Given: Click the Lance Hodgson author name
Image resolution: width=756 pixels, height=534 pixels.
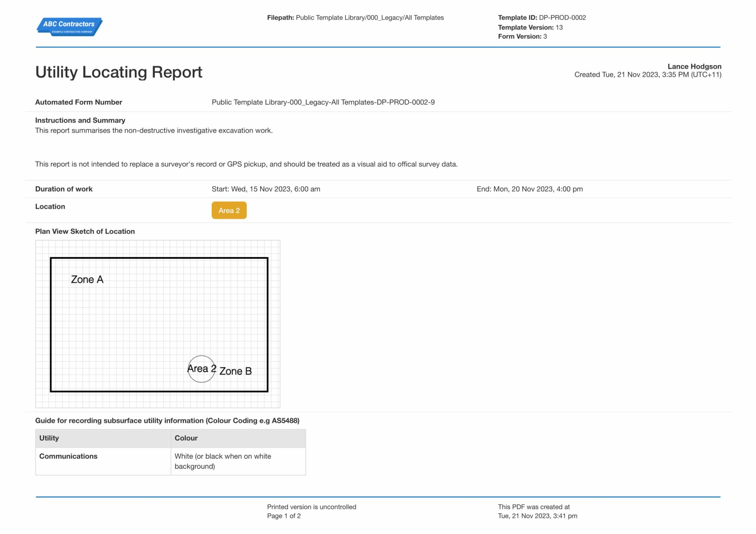Looking at the screenshot, I should click(694, 66).
